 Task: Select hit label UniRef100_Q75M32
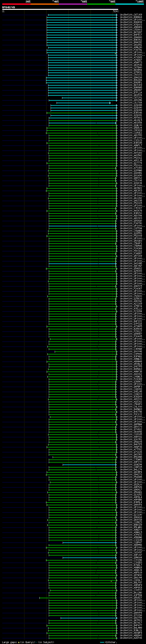(x=131, y=72)
